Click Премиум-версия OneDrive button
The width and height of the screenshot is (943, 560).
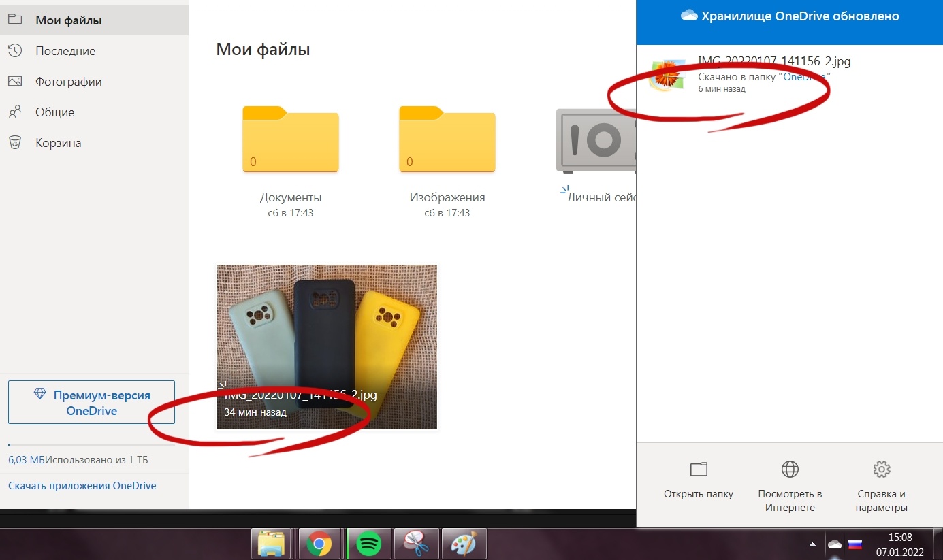[x=91, y=403]
